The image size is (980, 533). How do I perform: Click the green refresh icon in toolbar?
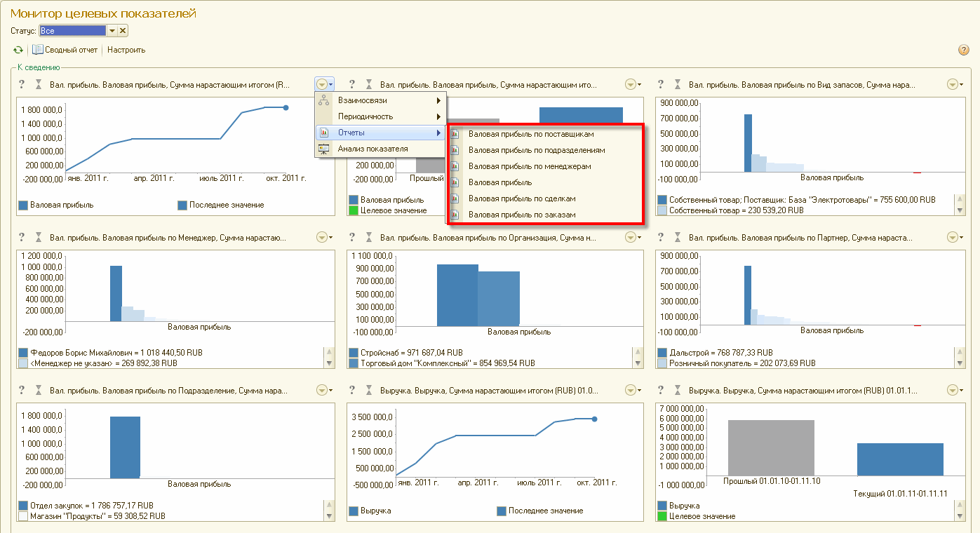[x=18, y=50]
